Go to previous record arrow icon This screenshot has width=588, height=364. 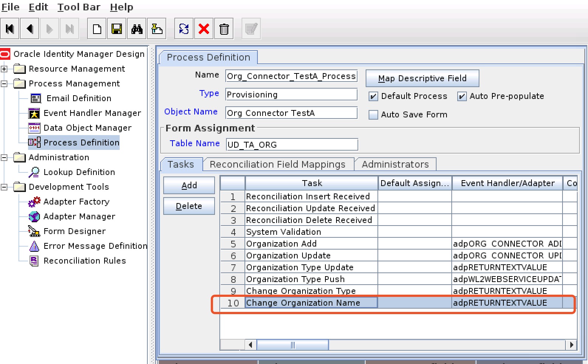click(x=30, y=29)
